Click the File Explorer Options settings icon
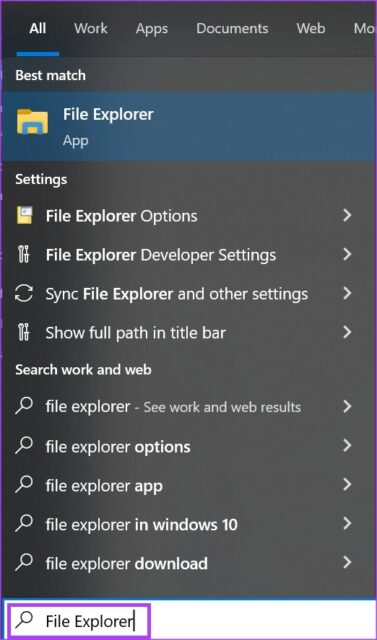Image resolution: width=377 pixels, height=640 pixels. pos(24,215)
